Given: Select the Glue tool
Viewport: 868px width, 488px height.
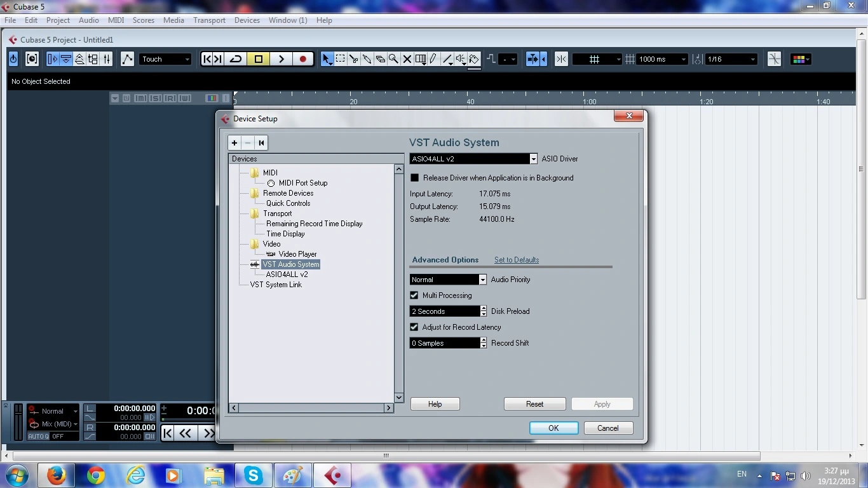Looking at the screenshot, I should [x=367, y=59].
